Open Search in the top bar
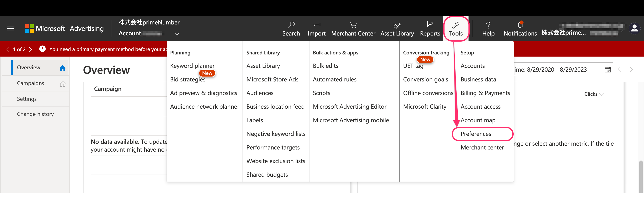Screen dimensions: 644x202 291,29
